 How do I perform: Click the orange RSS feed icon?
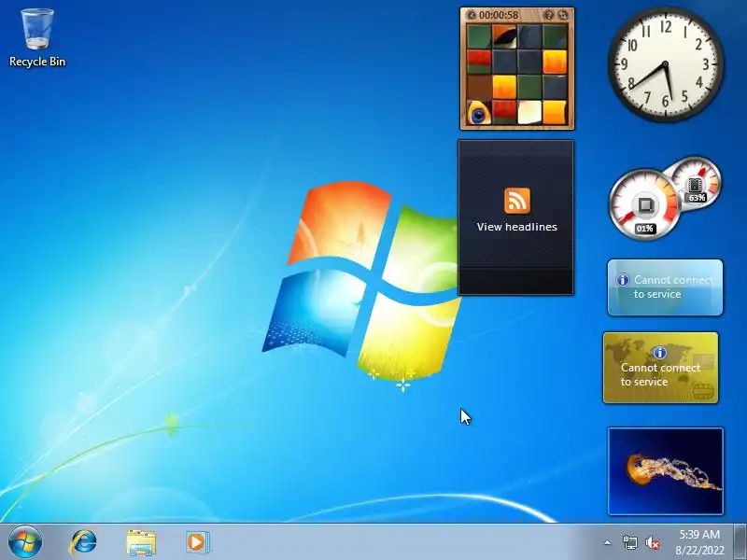coord(517,201)
